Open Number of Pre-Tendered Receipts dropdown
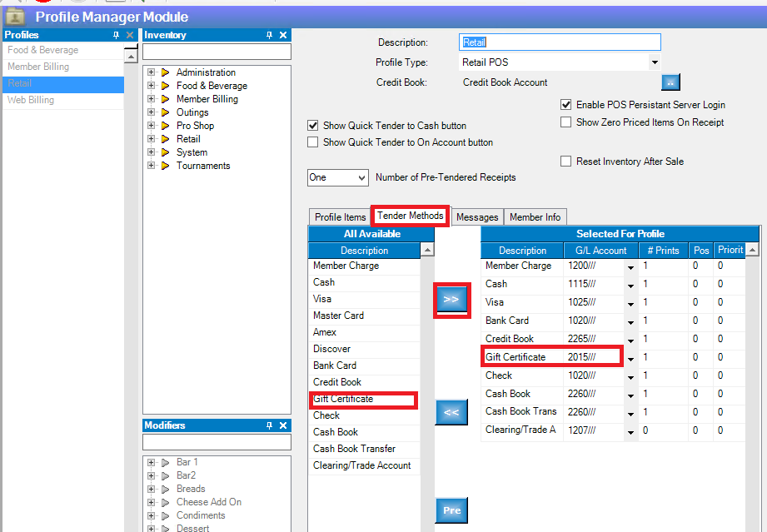The image size is (767, 532). click(361, 177)
